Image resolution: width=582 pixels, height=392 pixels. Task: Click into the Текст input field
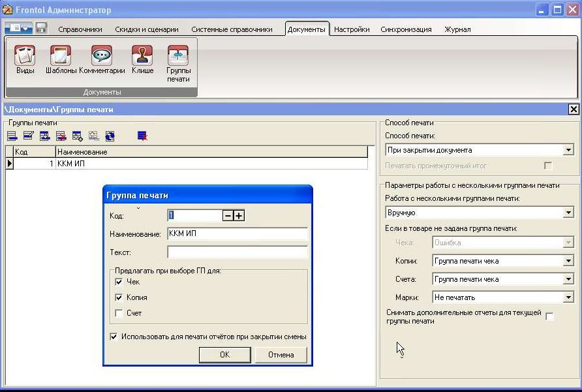[237, 252]
